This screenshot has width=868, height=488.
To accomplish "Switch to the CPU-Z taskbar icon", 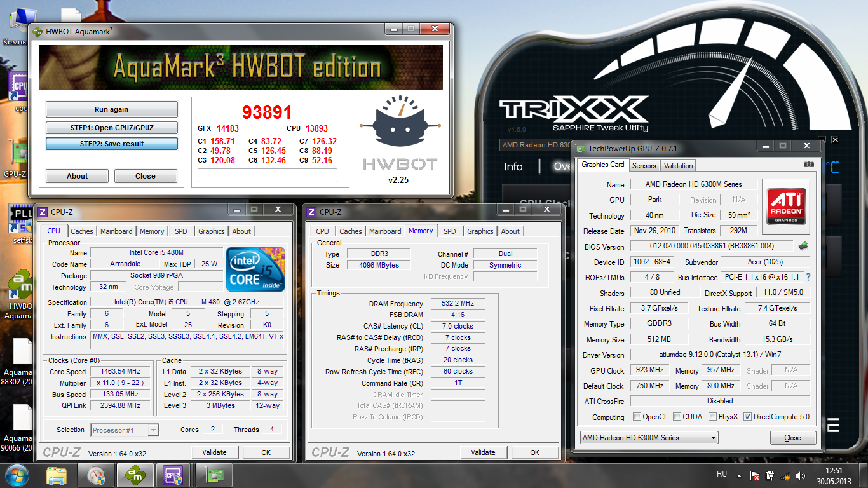I will pyautogui.click(x=173, y=475).
